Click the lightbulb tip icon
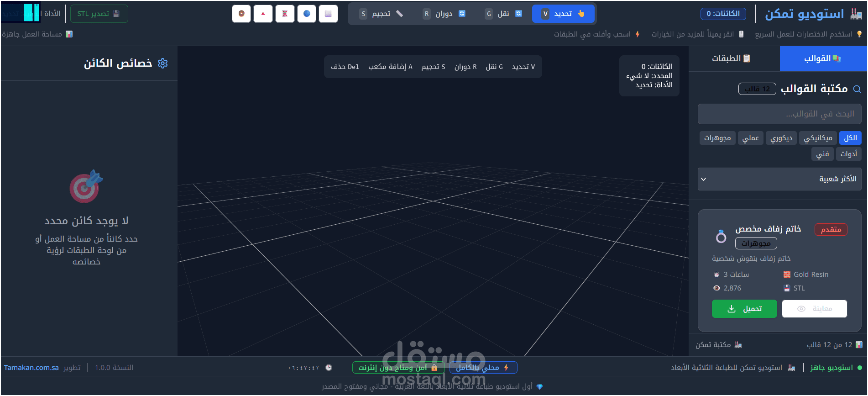Screen dimensions: 868x396 (859, 34)
